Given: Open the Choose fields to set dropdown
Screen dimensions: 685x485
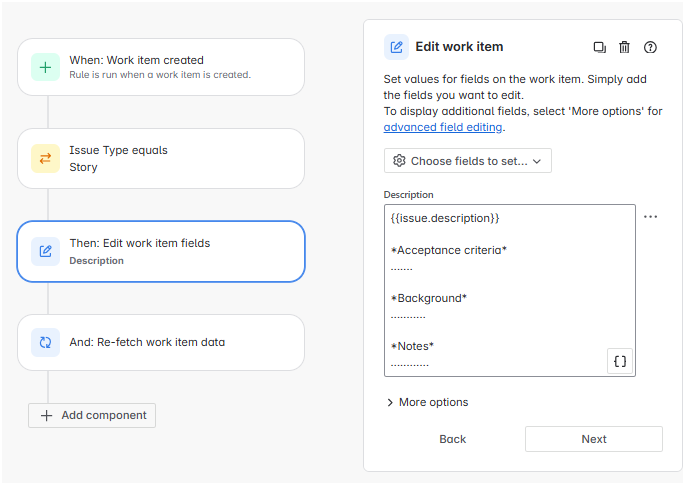Looking at the screenshot, I should 467,161.
